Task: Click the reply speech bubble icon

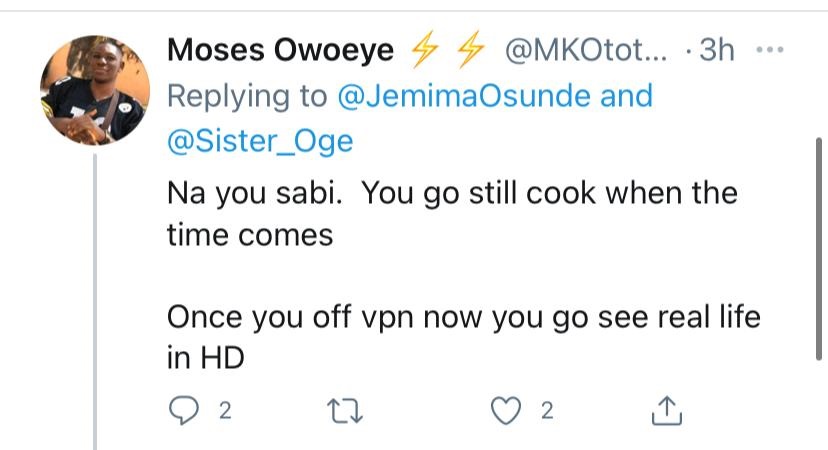Action: tap(184, 411)
